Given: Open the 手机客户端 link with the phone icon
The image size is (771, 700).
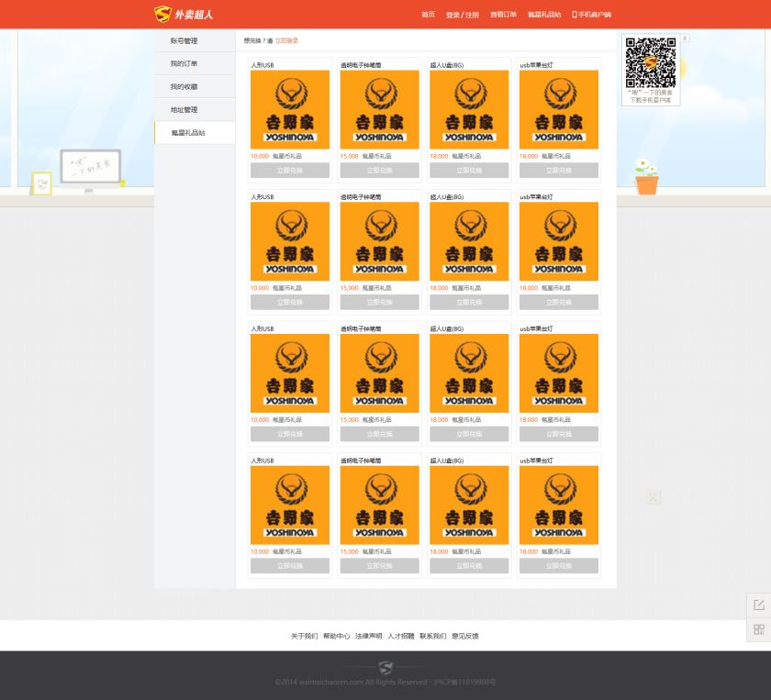Looking at the screenshot, I should [x=591, y=15].
